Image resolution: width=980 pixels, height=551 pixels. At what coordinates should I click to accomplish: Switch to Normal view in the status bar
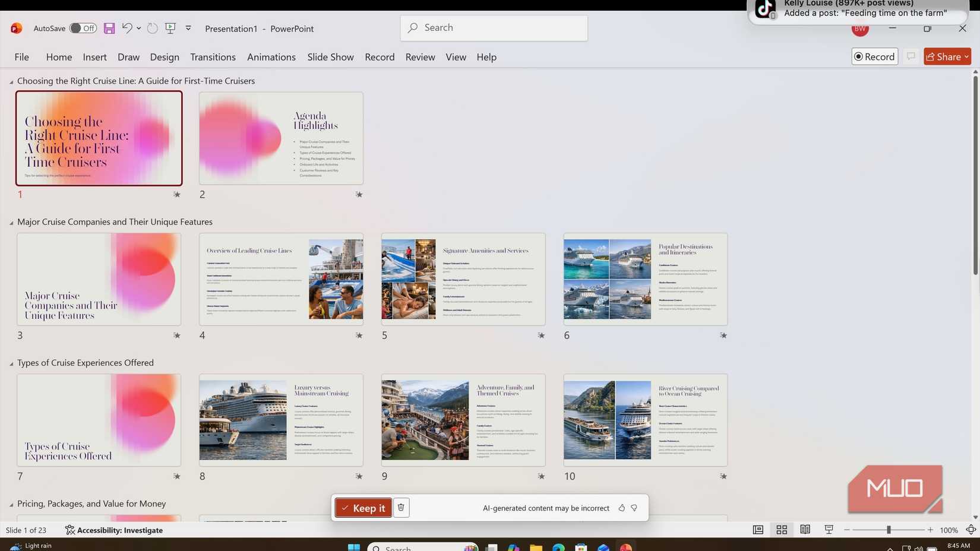(758, 530)
